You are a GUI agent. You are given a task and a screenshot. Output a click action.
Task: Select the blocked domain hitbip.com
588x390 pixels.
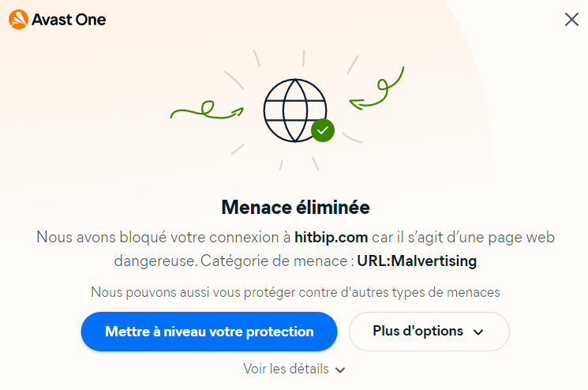(331, 238)
